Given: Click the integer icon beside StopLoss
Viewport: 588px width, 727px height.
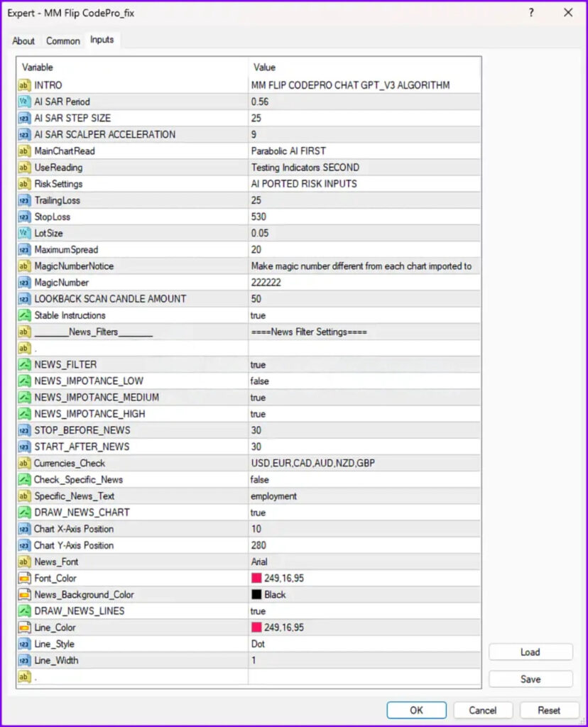Looking at the screenshot, I should point(25,217).
